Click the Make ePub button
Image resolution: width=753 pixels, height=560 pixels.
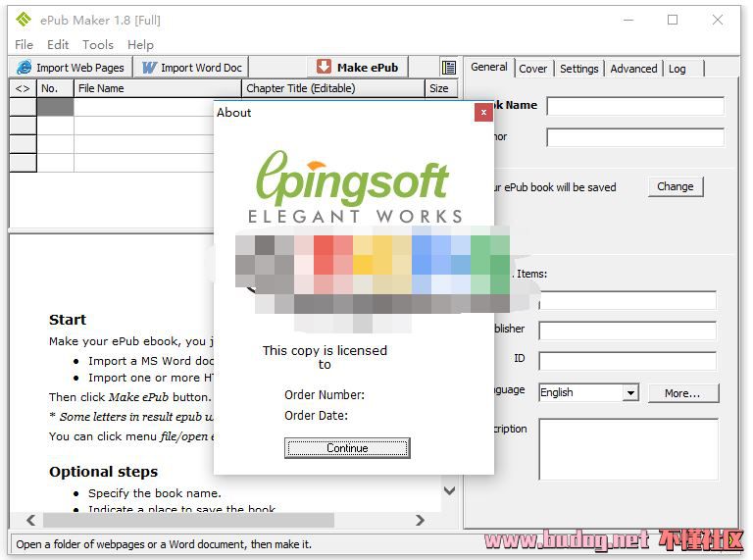(x=358, y=68)
